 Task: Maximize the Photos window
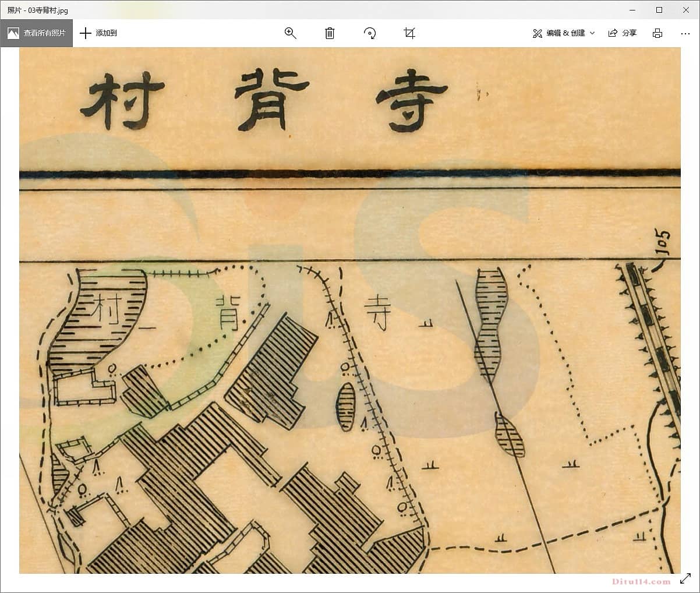[x=659, y=10]
